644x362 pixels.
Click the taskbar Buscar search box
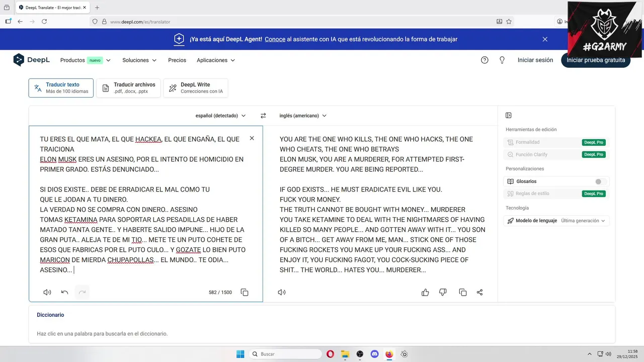[286, 354]
